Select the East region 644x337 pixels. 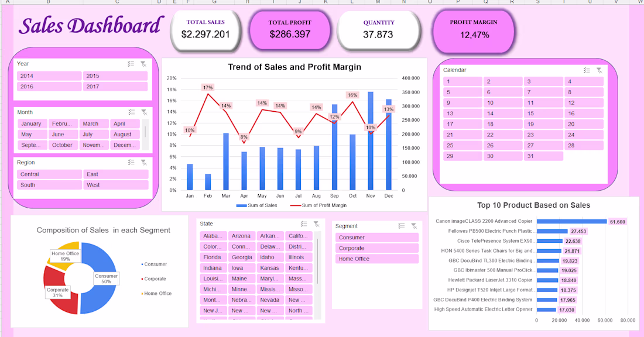pyautogui.click(x=116, y=174)
